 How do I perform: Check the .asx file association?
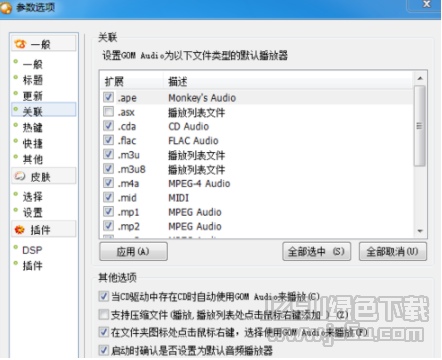[x=108, y=111]
